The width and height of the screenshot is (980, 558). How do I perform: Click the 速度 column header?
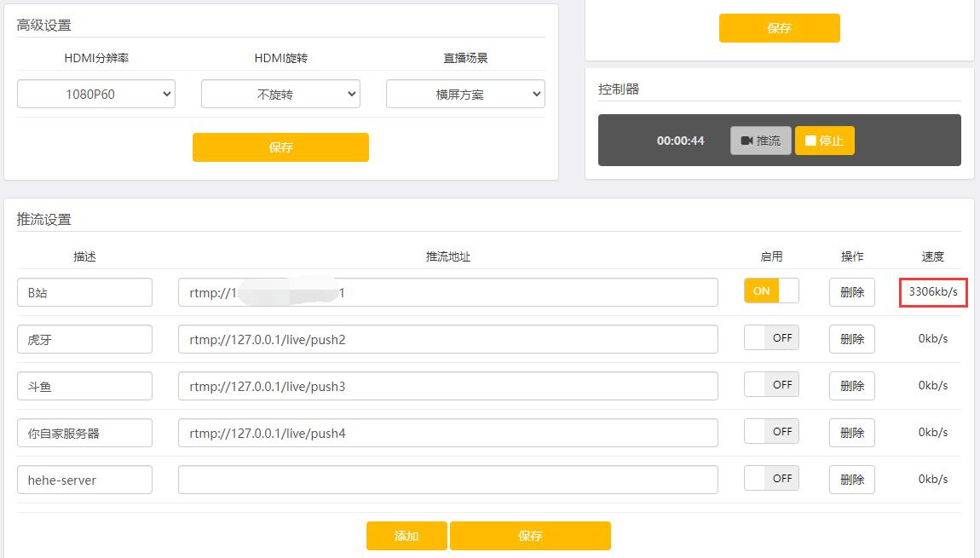(933, 256)
